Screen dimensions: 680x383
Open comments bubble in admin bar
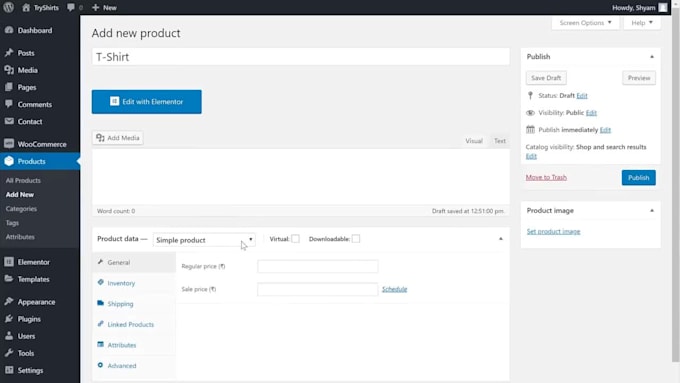pyautogui.click(x=71, y=7)
